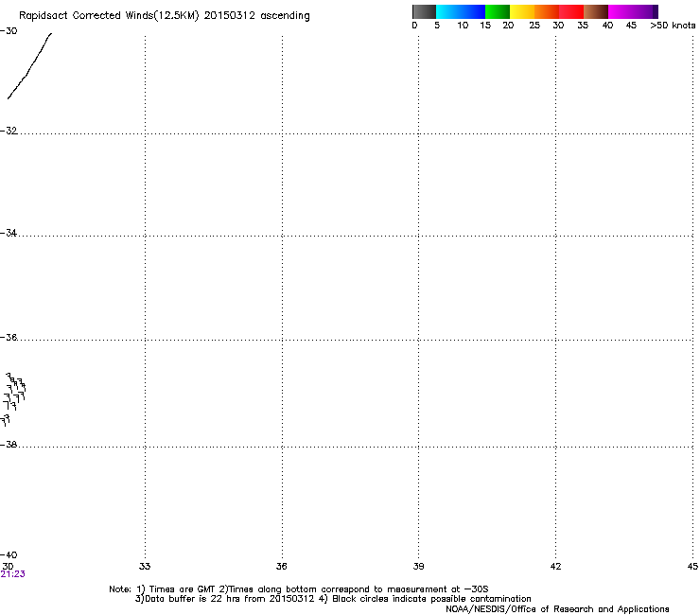Click the diagonal coastline segment near -30 latitude
The image size is (700, 615).
pyautogui.click(x=29, y=66)
